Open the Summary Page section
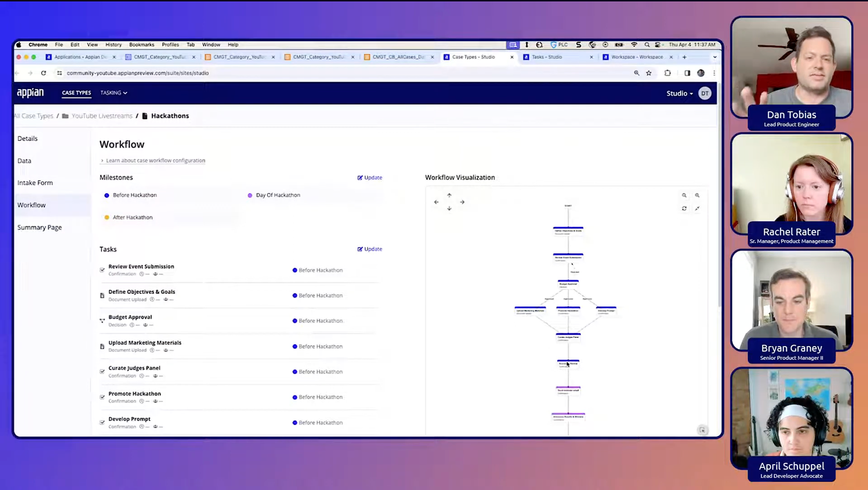 tap(39, 227)
